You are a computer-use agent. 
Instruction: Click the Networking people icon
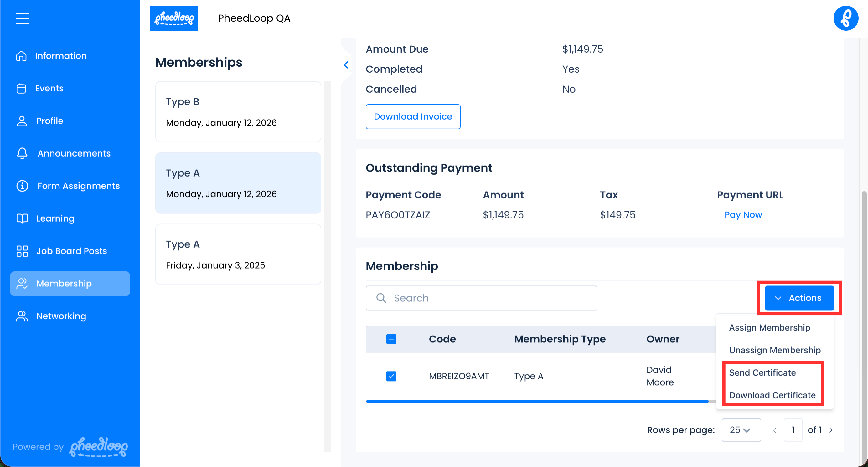coord(22,316)
